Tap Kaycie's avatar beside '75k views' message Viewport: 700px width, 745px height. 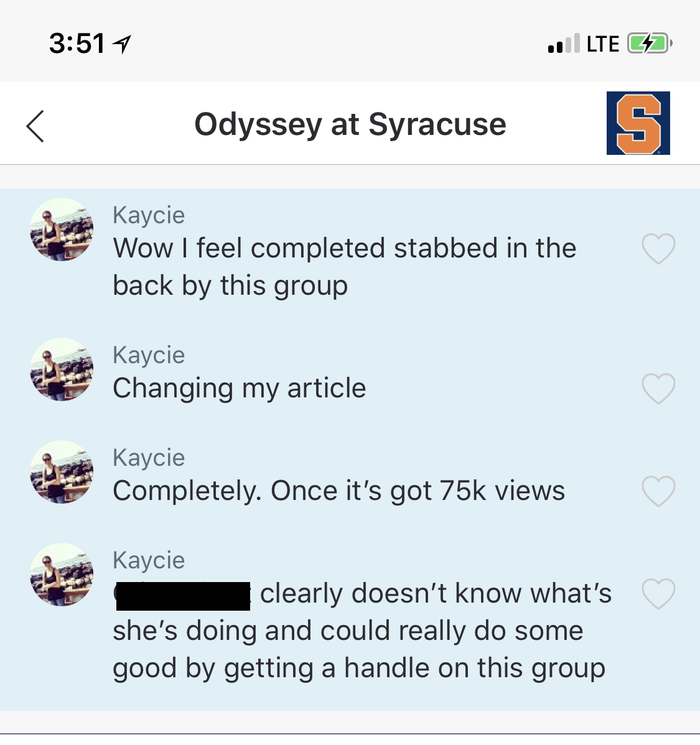(62, 472)
